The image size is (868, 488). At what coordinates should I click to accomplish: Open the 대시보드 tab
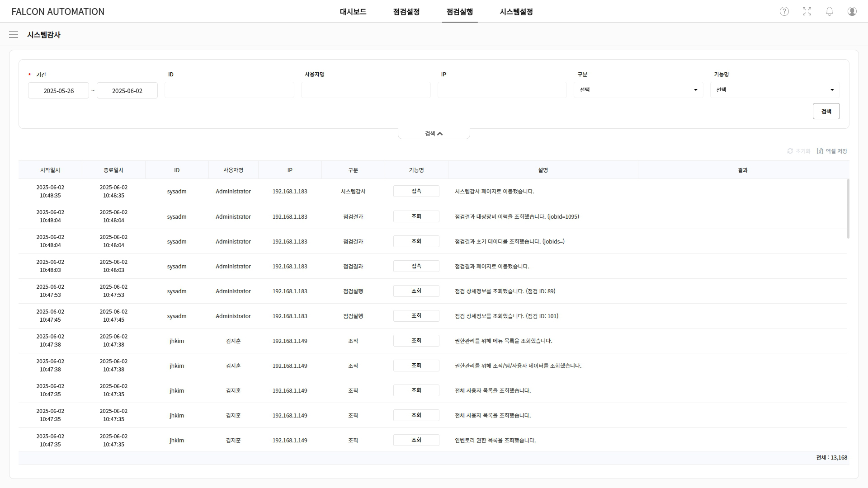[x=353, y=12]
